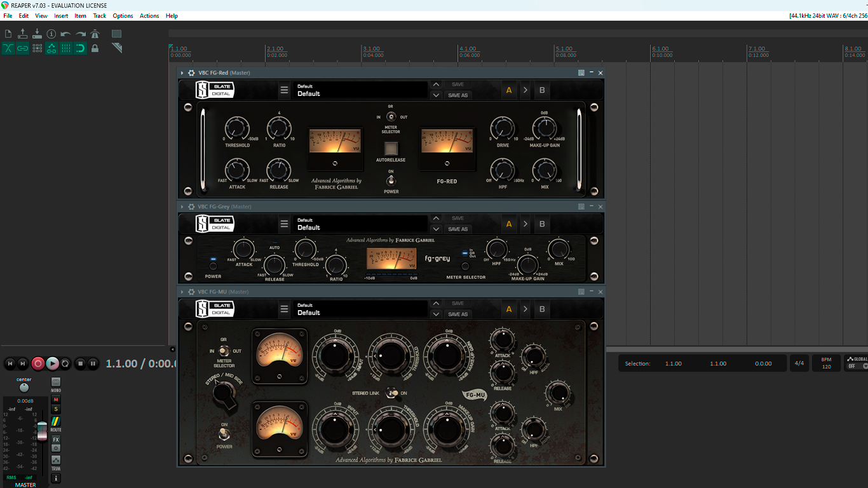
Task: Toggle item grouping link icon
Action: coord(23,48)
